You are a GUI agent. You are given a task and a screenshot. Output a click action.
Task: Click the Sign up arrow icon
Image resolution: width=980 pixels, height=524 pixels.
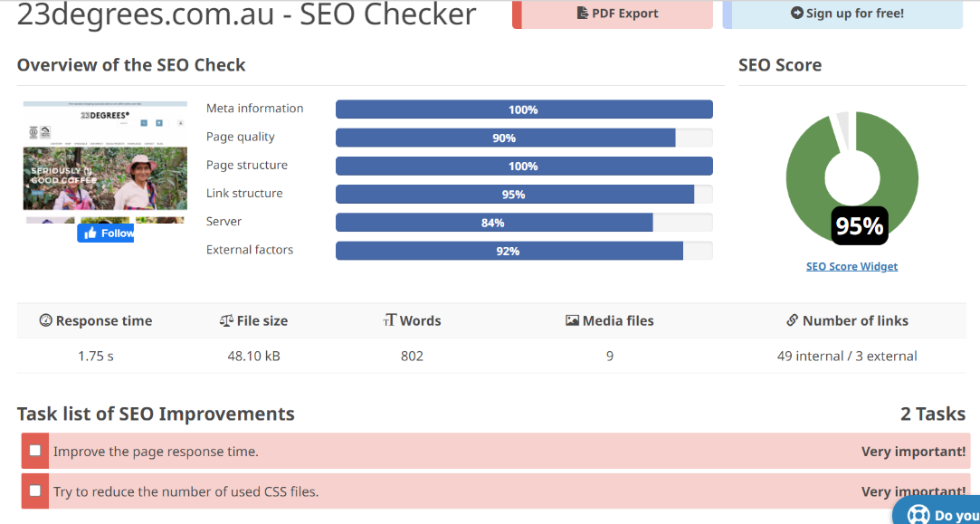tap(796, 14)
